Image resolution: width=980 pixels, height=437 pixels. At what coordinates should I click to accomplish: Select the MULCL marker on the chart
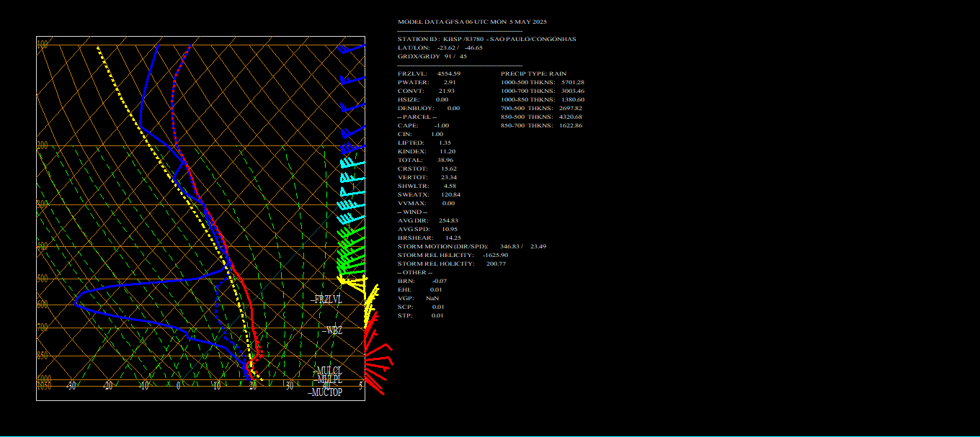pos(327,371)
